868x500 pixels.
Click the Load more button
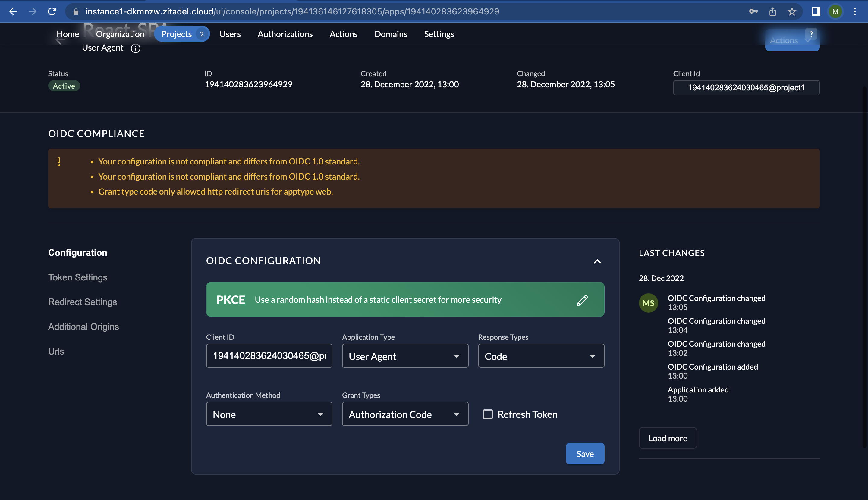pos(667,438)
